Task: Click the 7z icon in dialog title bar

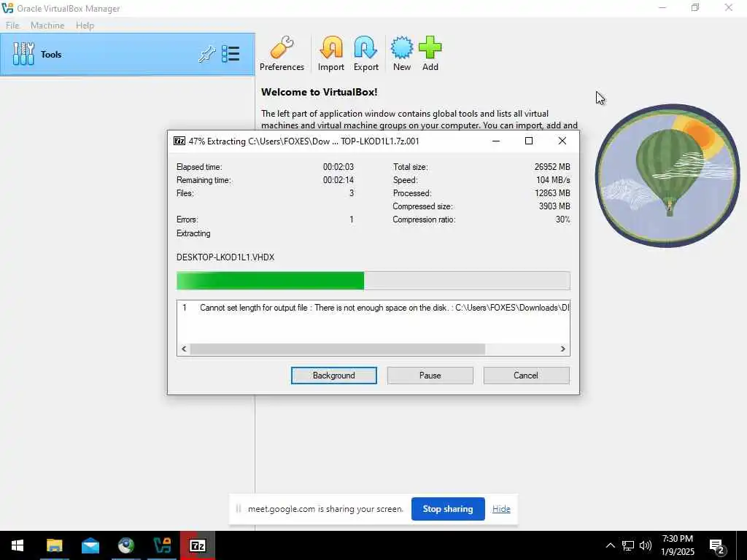Action: [x=179, y=141]
